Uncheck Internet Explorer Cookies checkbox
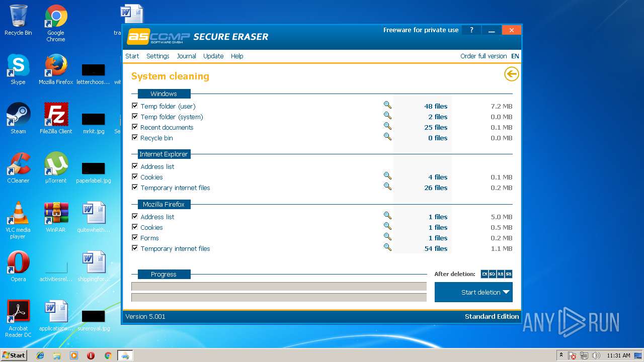Screen dimensions: 644x362 click(x=135, y=176)
